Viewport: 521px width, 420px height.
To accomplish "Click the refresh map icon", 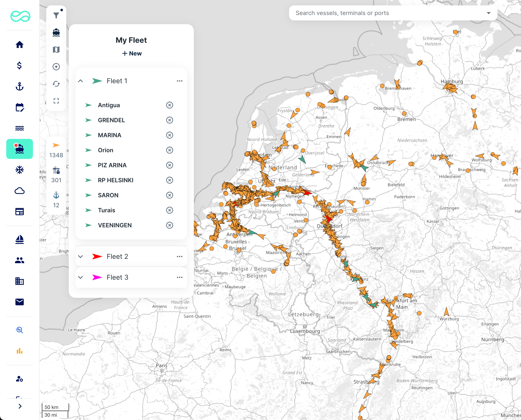I will coord(56,84).
